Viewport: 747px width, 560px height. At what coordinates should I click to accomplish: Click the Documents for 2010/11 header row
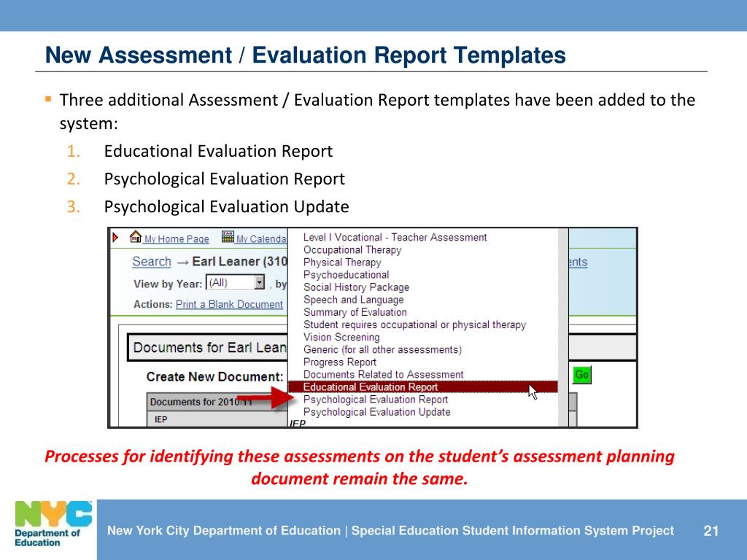point(217,402)
